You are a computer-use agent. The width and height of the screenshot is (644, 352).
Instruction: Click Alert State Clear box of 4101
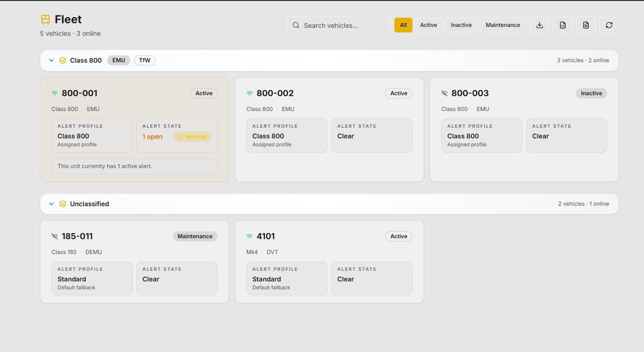click(x=372, y=279)
